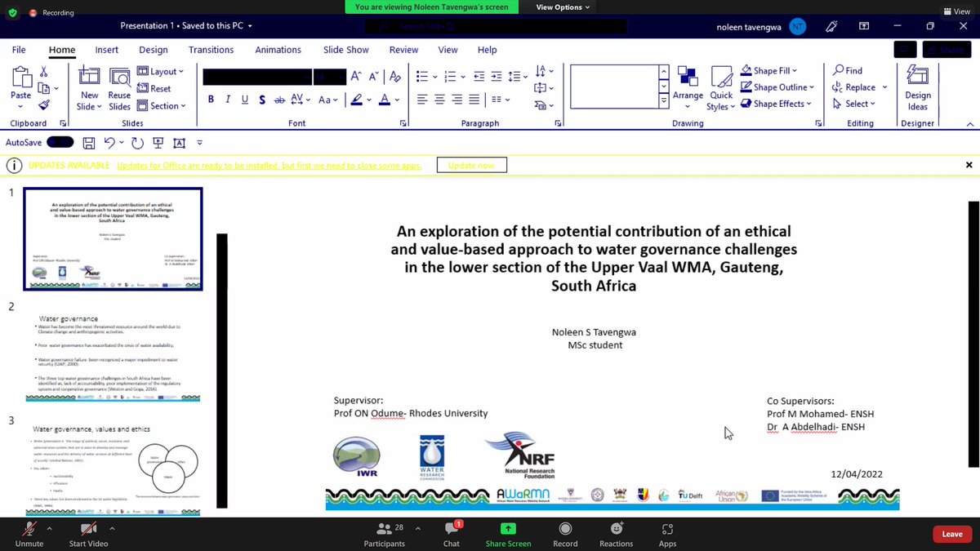
Task: Toggle Center alignment button
Action: (441, 100)
